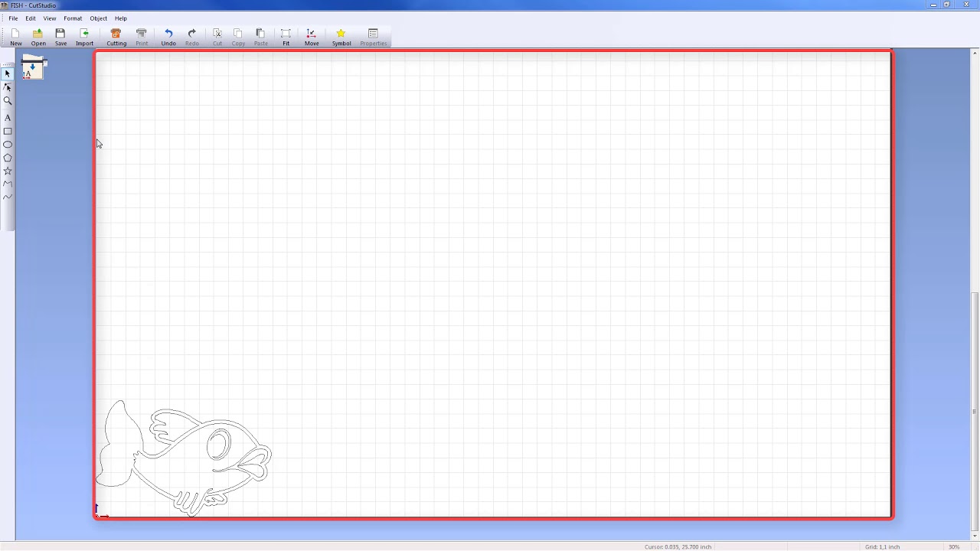Undo the last action

tap(168, 37)
